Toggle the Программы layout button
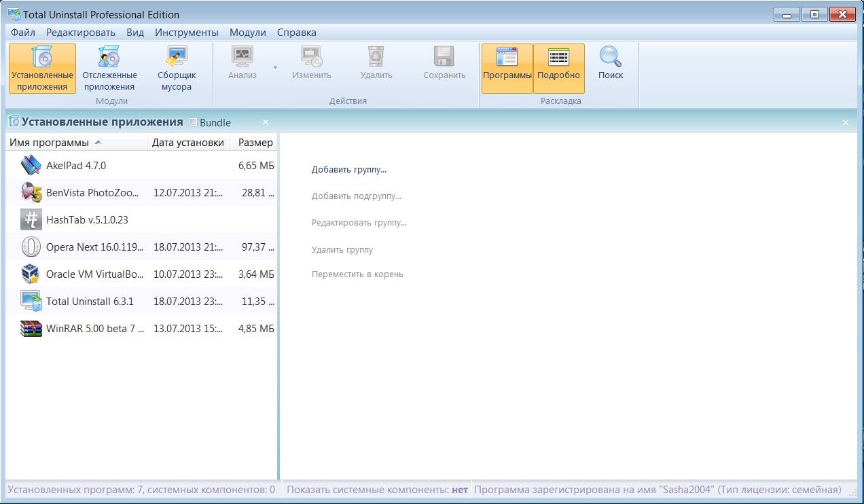The image size is (864, 504). pyautogui.click(x=507, y=69)
